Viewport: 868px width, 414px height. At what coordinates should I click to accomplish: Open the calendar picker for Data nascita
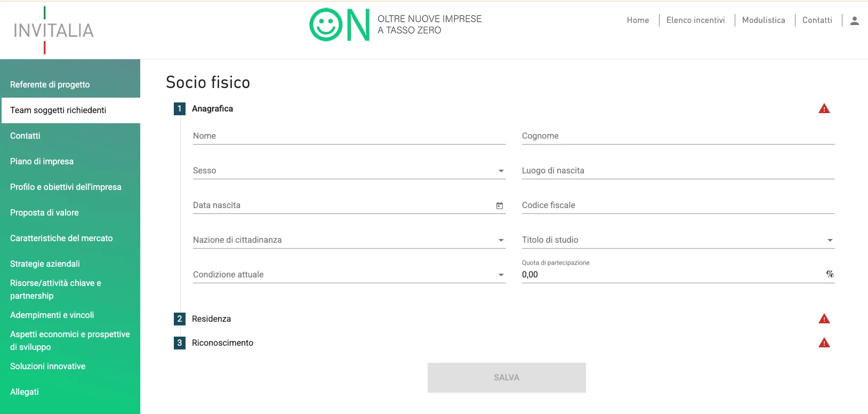click(500, 206)
